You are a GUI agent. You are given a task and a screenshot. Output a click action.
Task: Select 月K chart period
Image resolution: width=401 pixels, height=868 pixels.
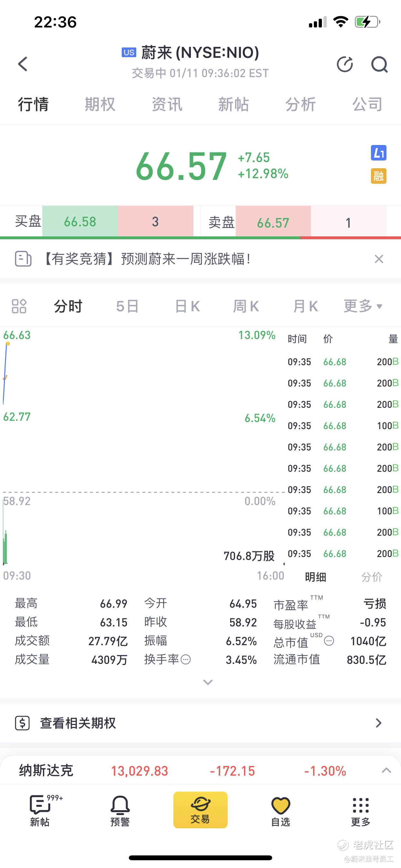pos(306,306)
